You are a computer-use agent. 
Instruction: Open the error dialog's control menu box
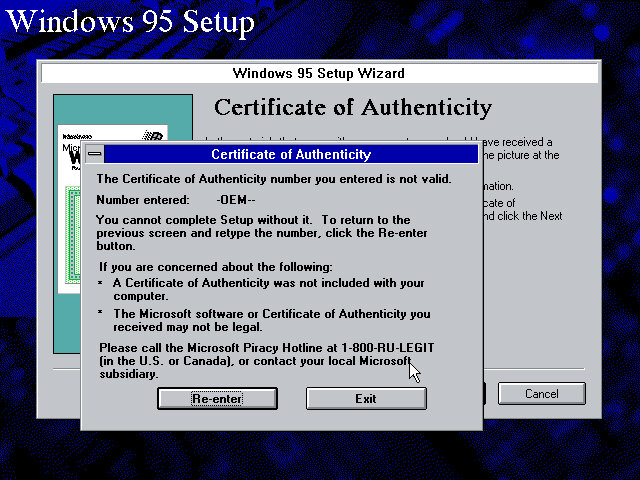tap(94, 154)
